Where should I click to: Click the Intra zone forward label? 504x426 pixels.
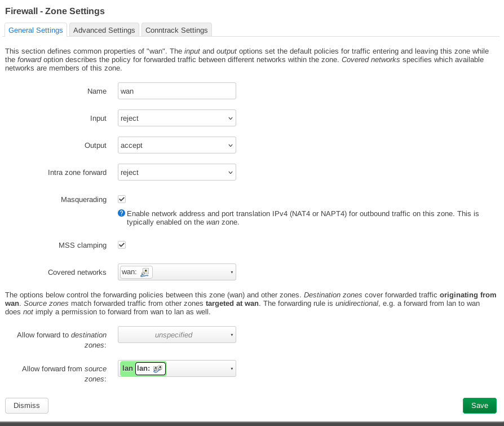click(77, 173)
